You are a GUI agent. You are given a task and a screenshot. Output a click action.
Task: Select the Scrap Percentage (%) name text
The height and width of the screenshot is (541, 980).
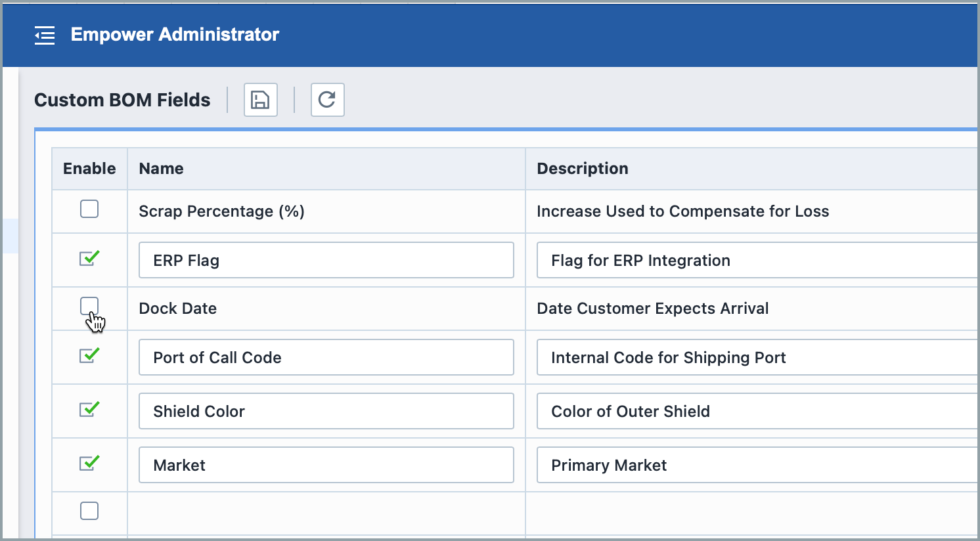[x=221, y=211]
